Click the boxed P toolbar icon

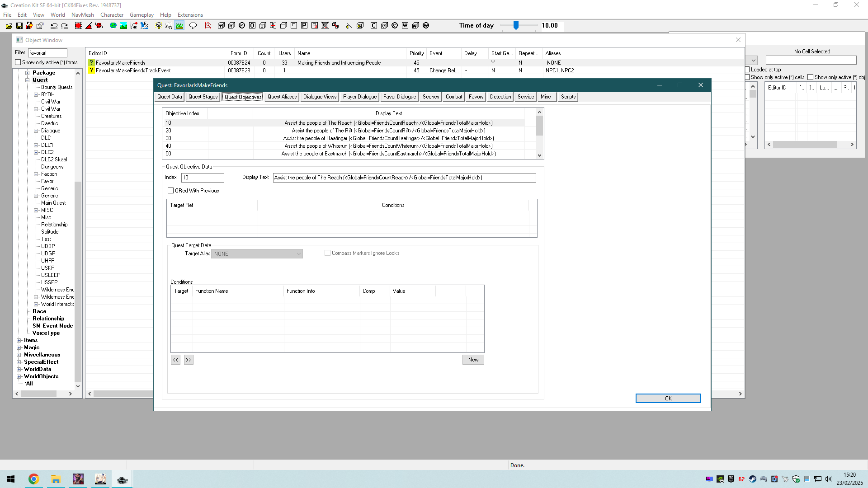tap(304, 26)
